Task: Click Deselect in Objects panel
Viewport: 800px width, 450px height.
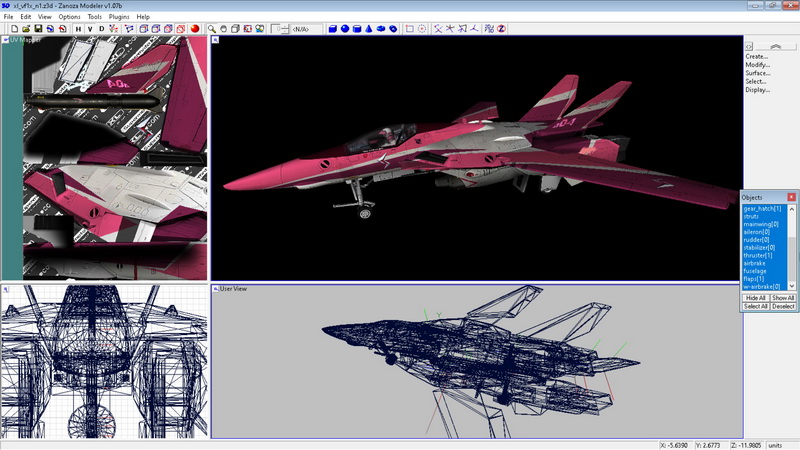Action: 783,306
